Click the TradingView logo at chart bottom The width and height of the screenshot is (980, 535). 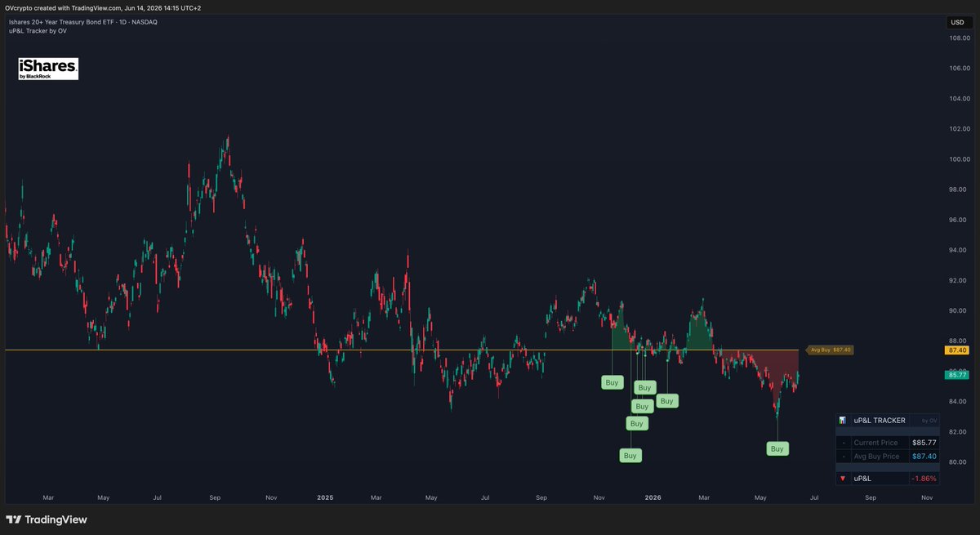(x=47, y=519)
